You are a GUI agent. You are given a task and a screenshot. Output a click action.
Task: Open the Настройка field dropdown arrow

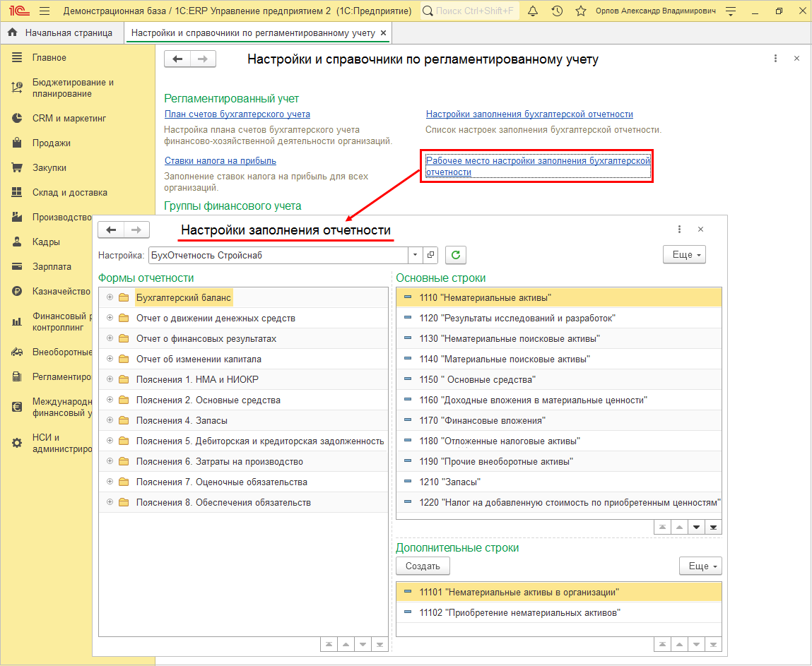(x=416, y=255)
